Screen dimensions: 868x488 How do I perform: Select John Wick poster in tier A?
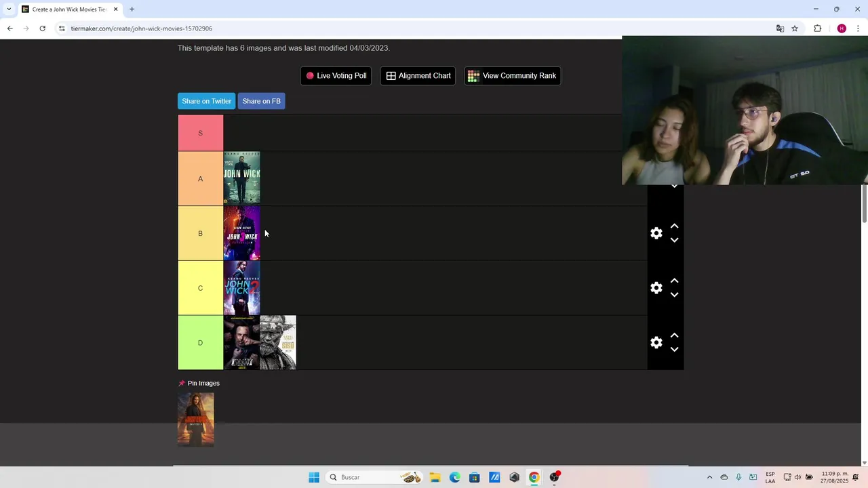pos(241,178)
